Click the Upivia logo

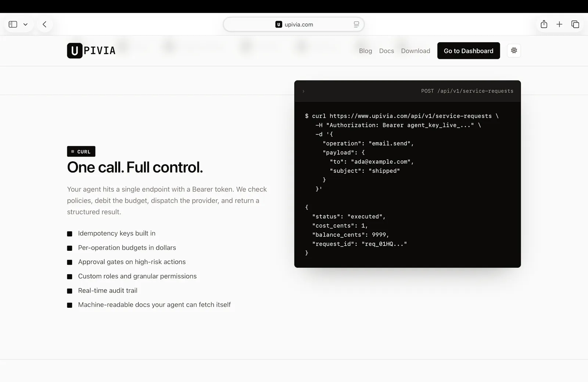[91, 51]
